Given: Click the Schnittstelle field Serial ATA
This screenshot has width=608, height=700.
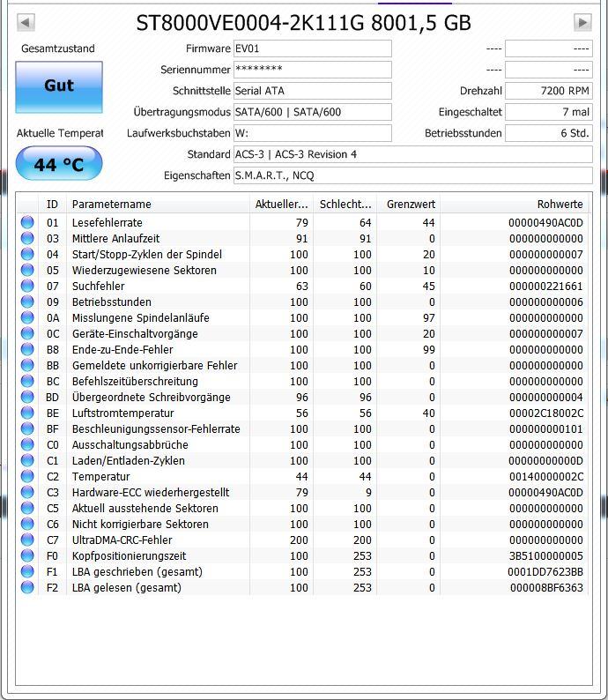Looking at the screenshot, I should pos(313,91).
